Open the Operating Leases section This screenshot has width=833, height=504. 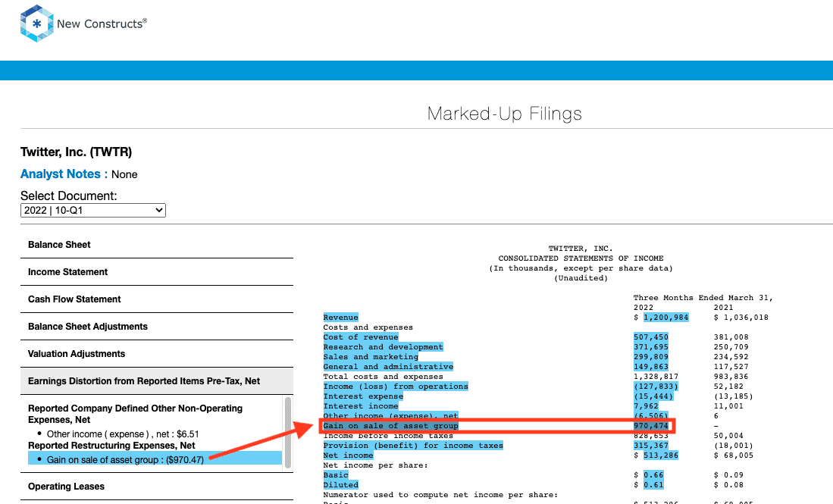click(157, 487)
